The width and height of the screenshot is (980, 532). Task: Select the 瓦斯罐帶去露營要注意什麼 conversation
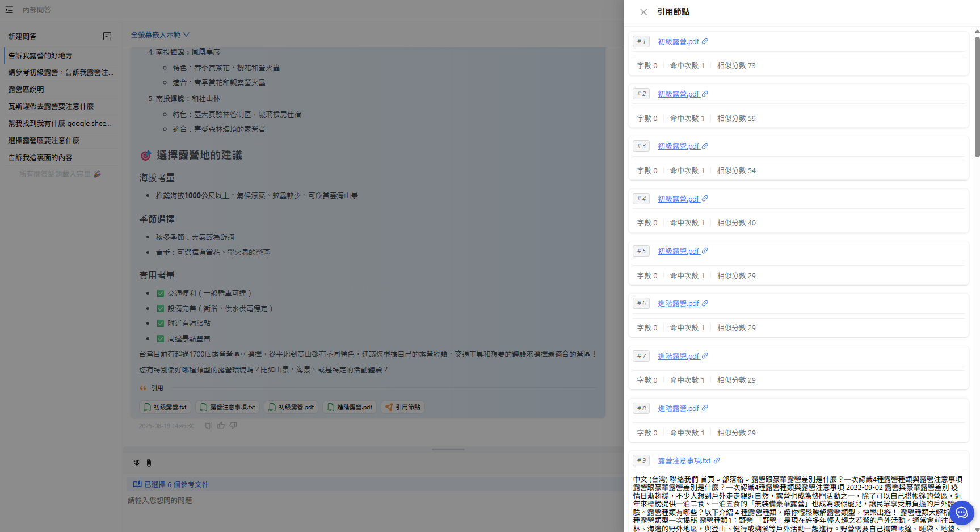click(x=51, y=107)
